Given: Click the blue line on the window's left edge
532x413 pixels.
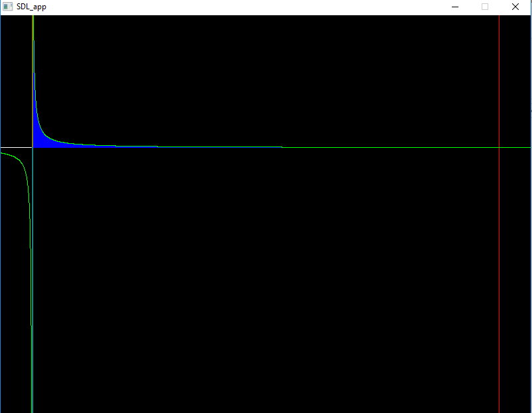Looking at the screenshot, I should 1,265.
